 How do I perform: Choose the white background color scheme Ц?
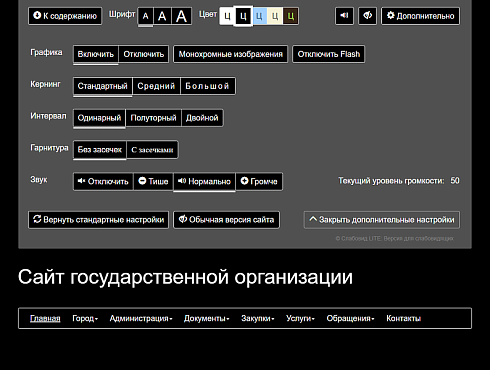click(227, 16)
